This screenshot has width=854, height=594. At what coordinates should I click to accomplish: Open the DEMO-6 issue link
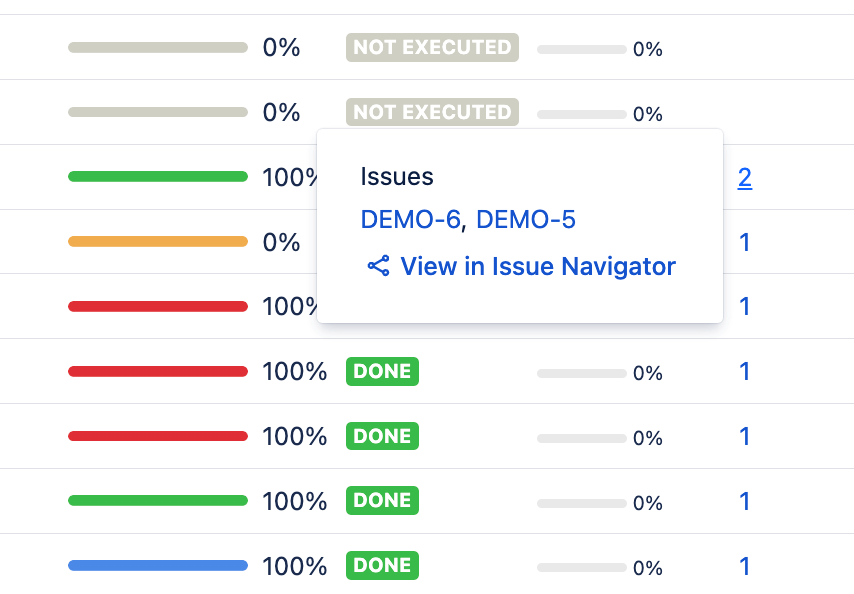[410, 219]
